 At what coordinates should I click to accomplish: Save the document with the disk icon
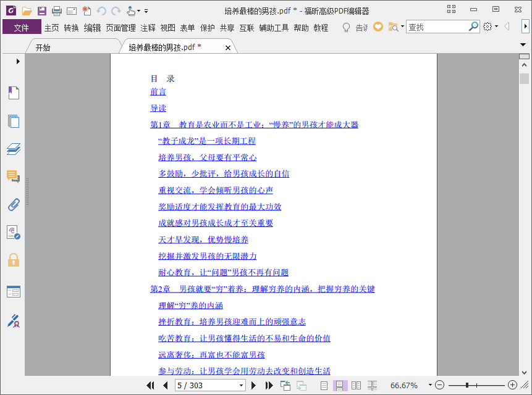point(42,11)
